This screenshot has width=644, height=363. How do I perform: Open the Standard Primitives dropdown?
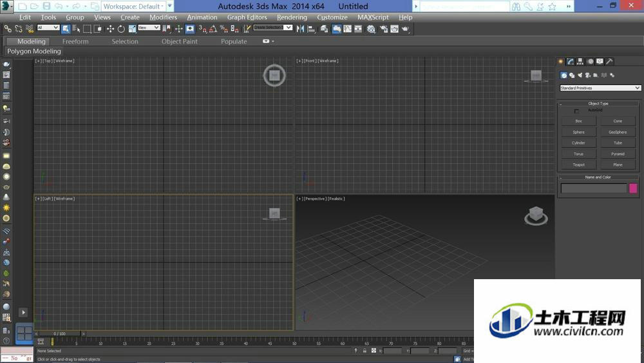click(600, 88)
